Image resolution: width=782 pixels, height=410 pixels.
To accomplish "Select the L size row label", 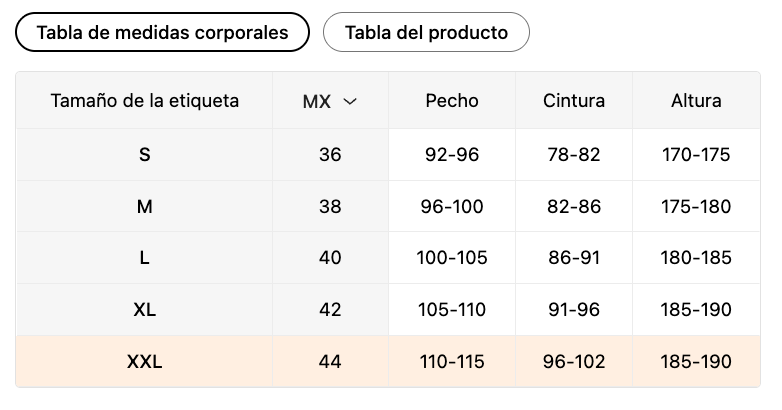I will tap(145, 258).
